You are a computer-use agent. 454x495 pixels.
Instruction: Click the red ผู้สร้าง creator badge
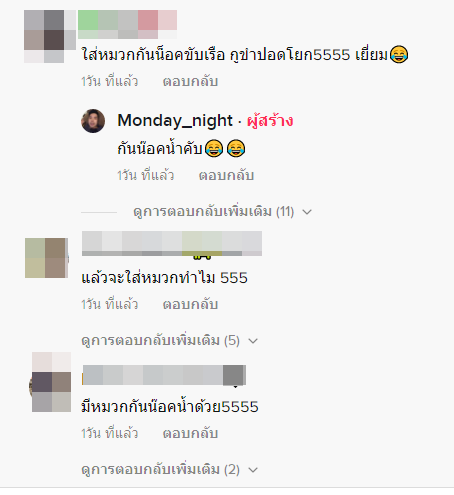270,120
